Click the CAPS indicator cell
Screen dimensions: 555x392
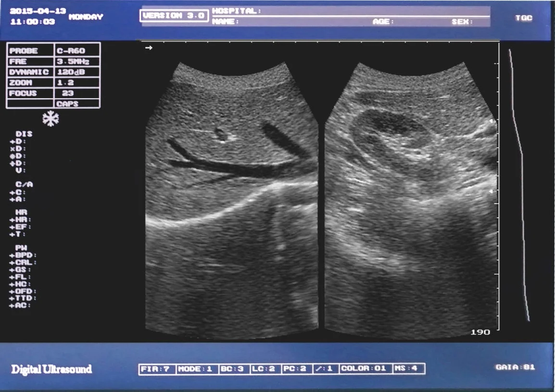coord(77,104)
